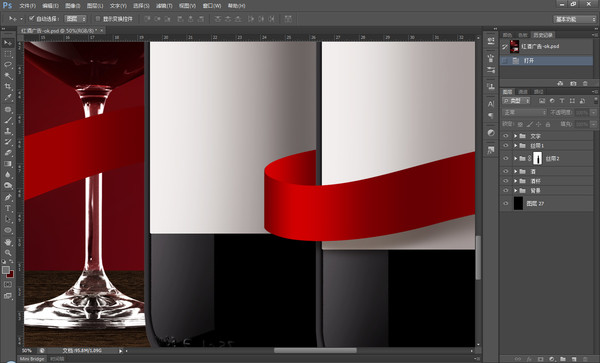Hide the 文字 layer group
This screenshot has height=363, width=600.
click(505, 136)
